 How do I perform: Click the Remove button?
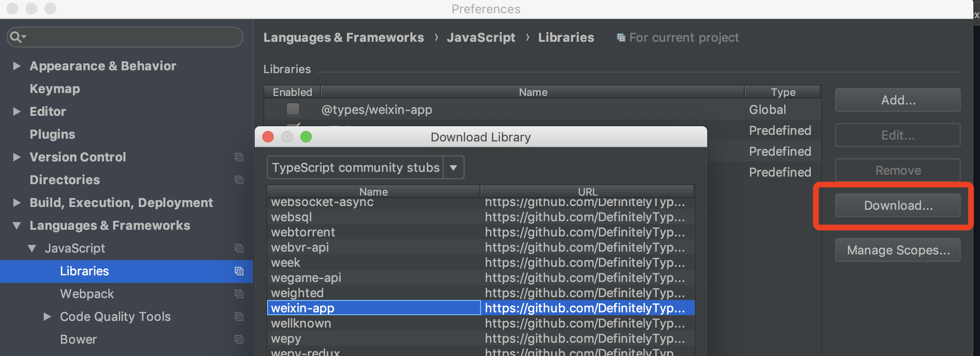pos(898,170)
